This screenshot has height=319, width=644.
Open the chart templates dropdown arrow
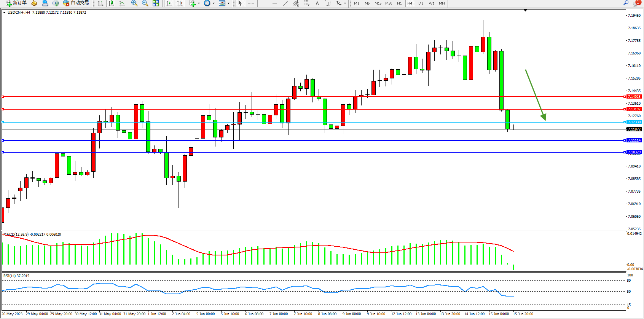228,3
